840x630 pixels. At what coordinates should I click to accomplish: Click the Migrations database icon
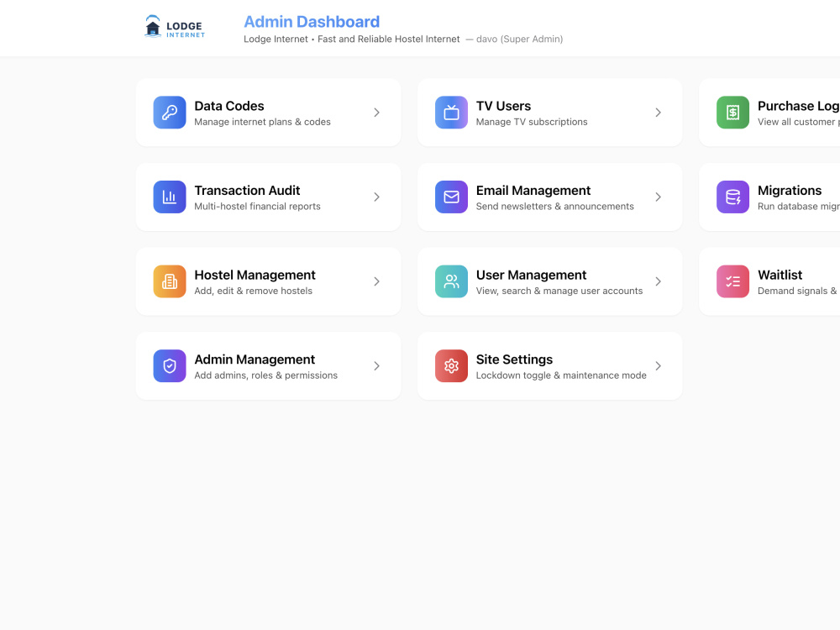(x=732, y=197)
